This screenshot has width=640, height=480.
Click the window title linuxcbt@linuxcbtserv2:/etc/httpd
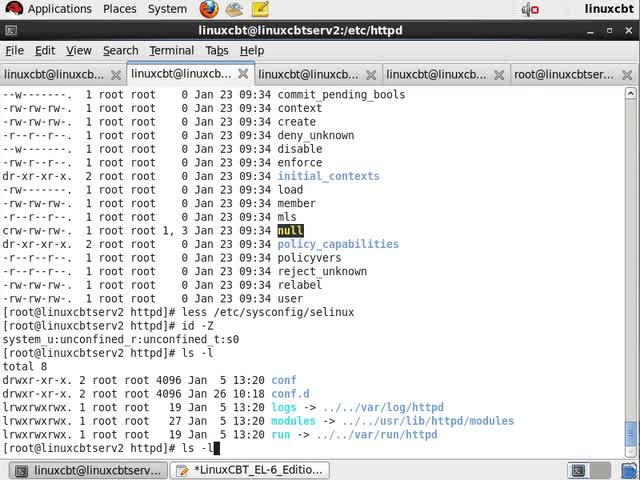point(300,31)
